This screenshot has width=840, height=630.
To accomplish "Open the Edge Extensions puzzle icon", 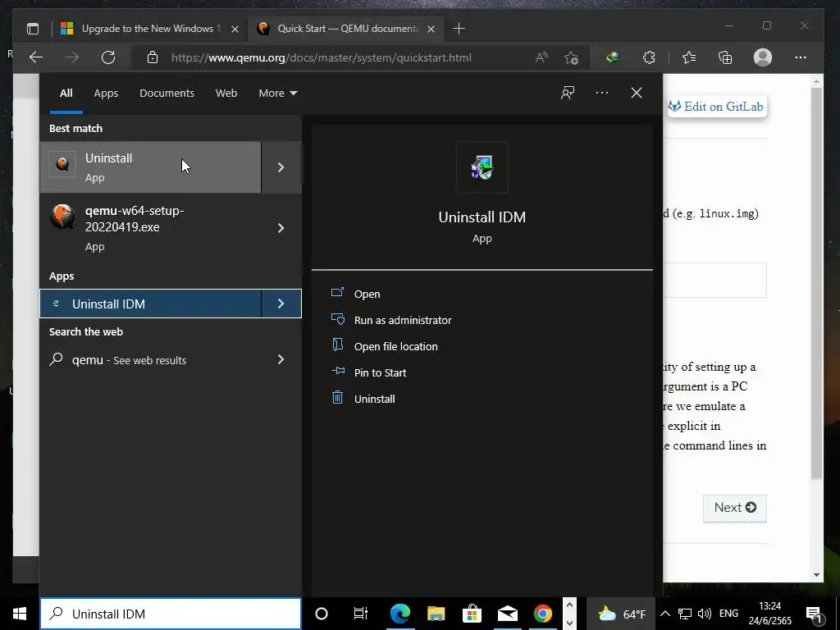I will pos(649,57).
